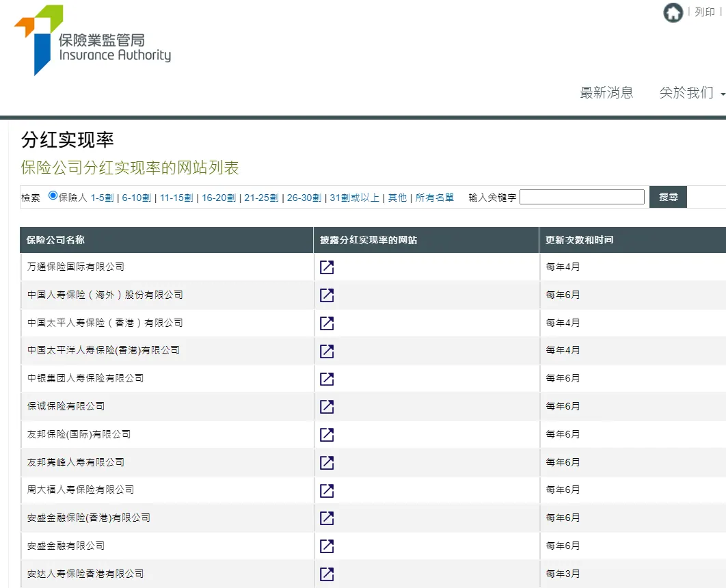Open external link for 中国太平洋人寿保险(香港)有限公司

click(x=327, y=351)
